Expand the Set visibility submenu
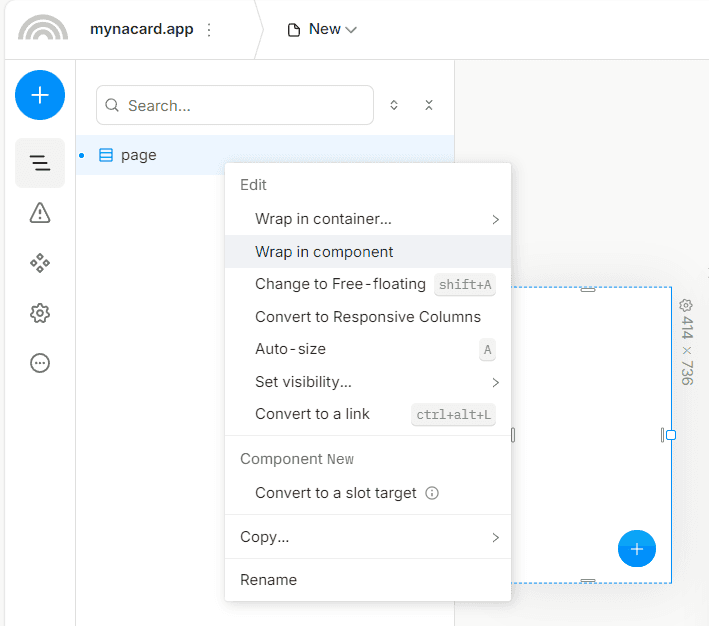Image resolution: width=709 pixels, height=626 pixels. coord(368,382)
